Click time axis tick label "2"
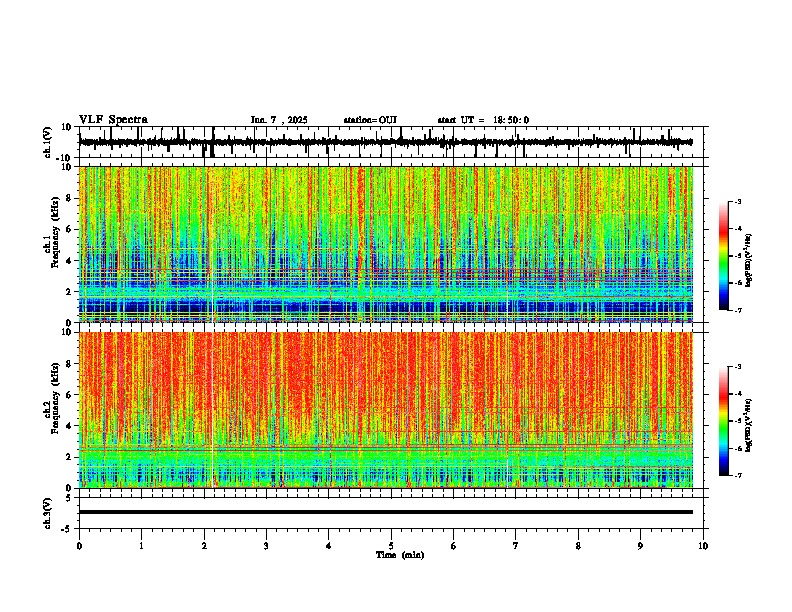This screenshot has width=792, height=612. coord(204,546)
